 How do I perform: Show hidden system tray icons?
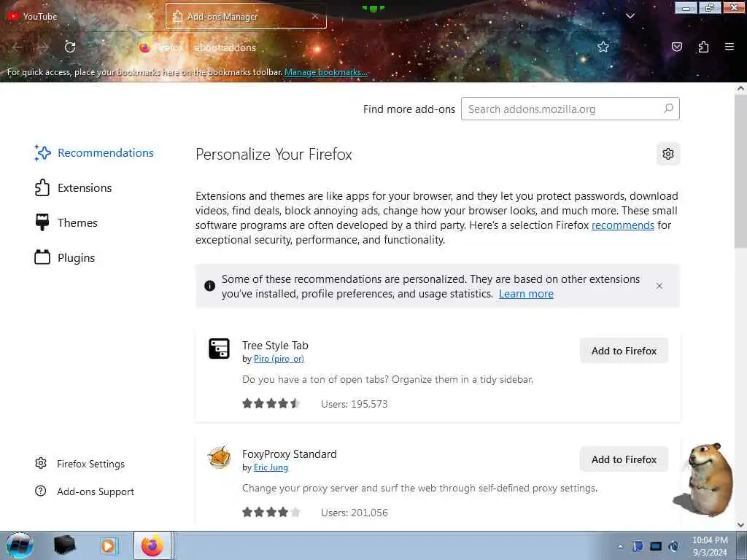point(620,546)
